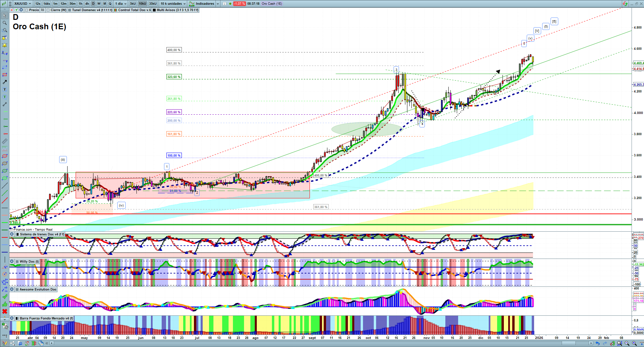Click the Indicadores button

pos(205,4)
